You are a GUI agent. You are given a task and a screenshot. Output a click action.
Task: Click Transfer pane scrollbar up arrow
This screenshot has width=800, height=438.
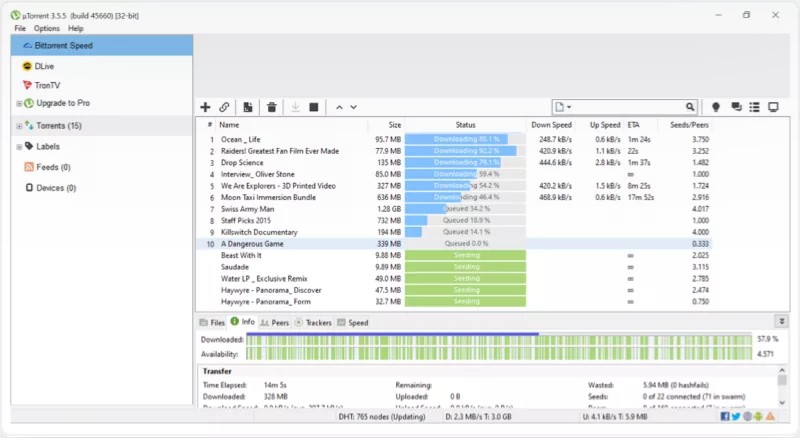782,370
